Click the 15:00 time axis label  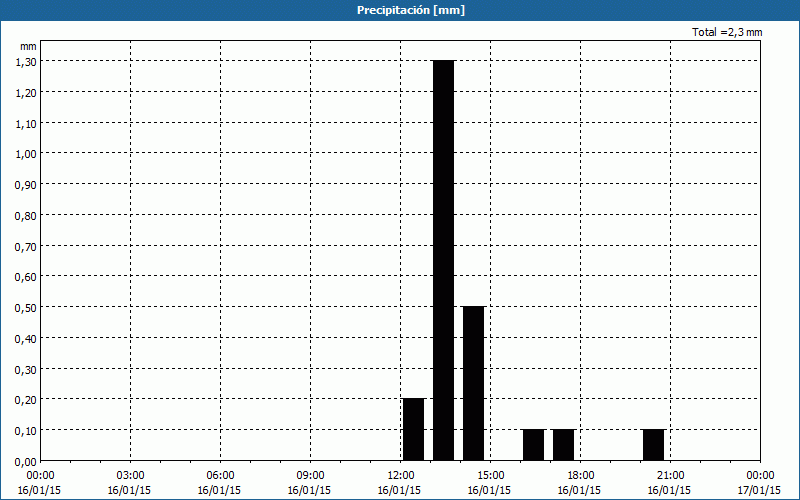[490, 475]
